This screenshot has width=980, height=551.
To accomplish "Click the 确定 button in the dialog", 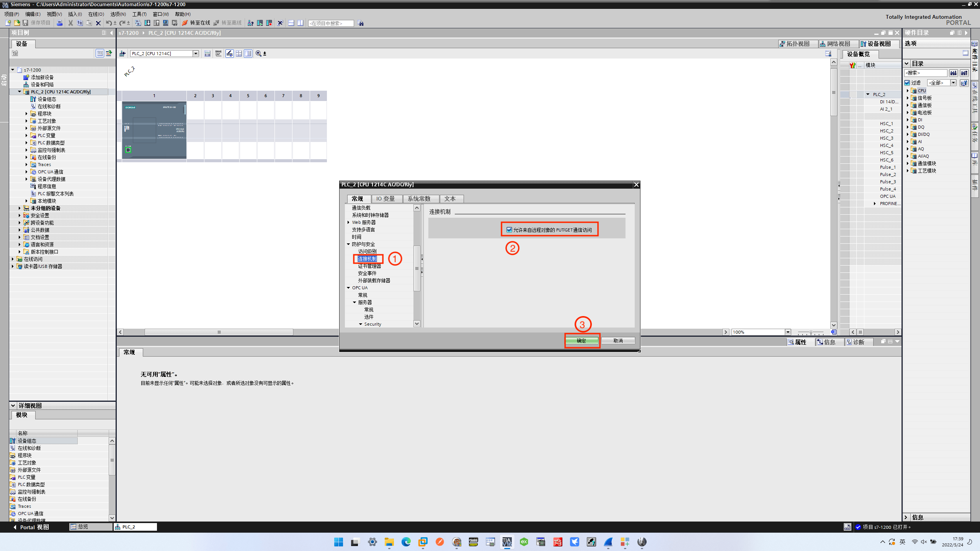I will pyautogui.click(x=582, y=341).
